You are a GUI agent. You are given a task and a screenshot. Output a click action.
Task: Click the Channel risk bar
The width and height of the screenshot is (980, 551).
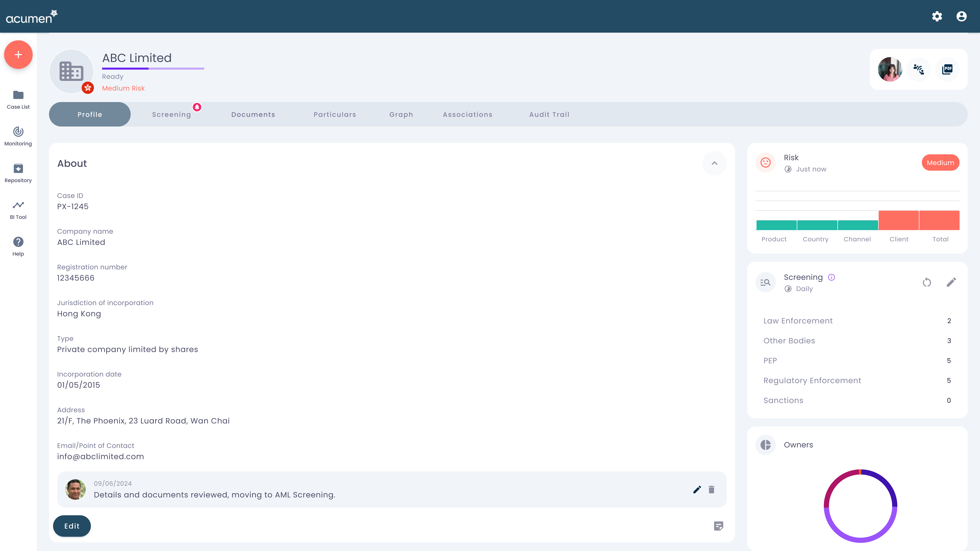click(x=858, y=225)
